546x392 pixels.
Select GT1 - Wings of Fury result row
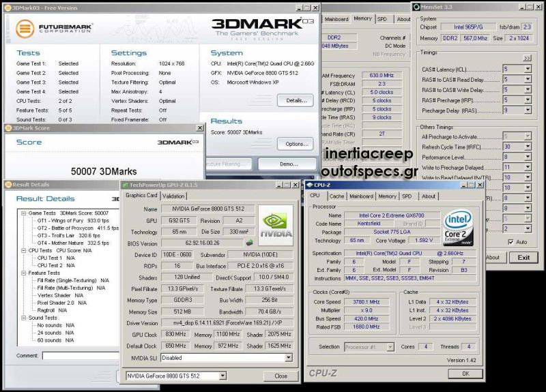73,221
